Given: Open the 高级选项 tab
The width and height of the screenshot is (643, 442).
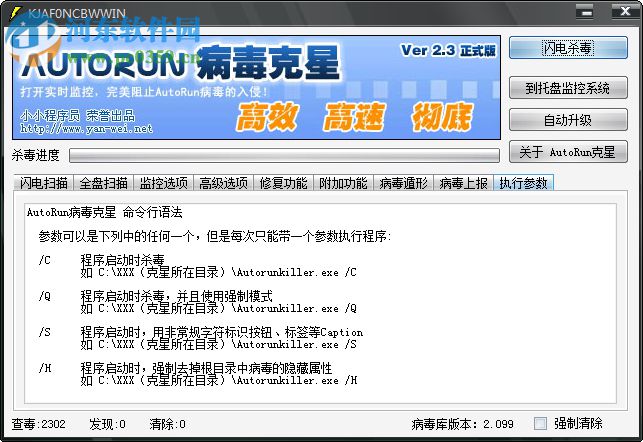Looking at the screenshot, I should [x=223, y=183].
